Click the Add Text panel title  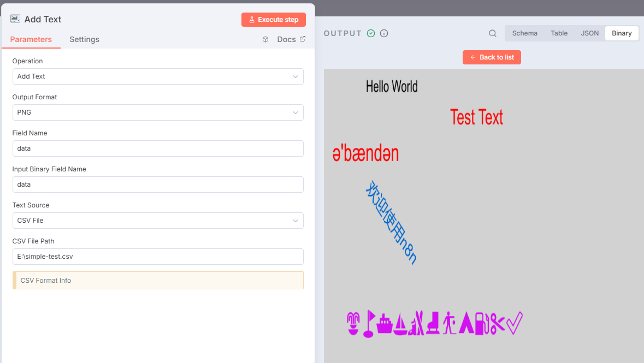click(43, 19)
